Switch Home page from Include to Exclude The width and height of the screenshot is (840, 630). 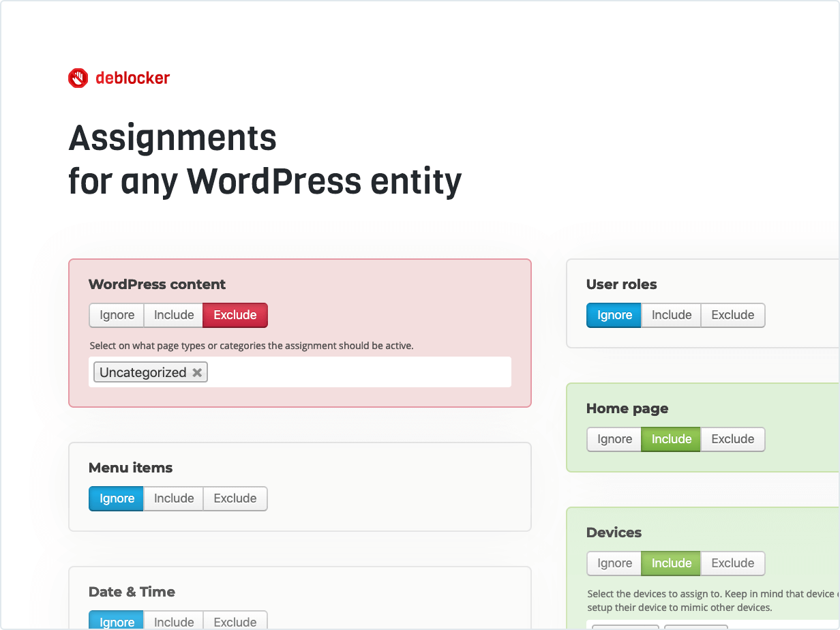[x=733, y=439]
